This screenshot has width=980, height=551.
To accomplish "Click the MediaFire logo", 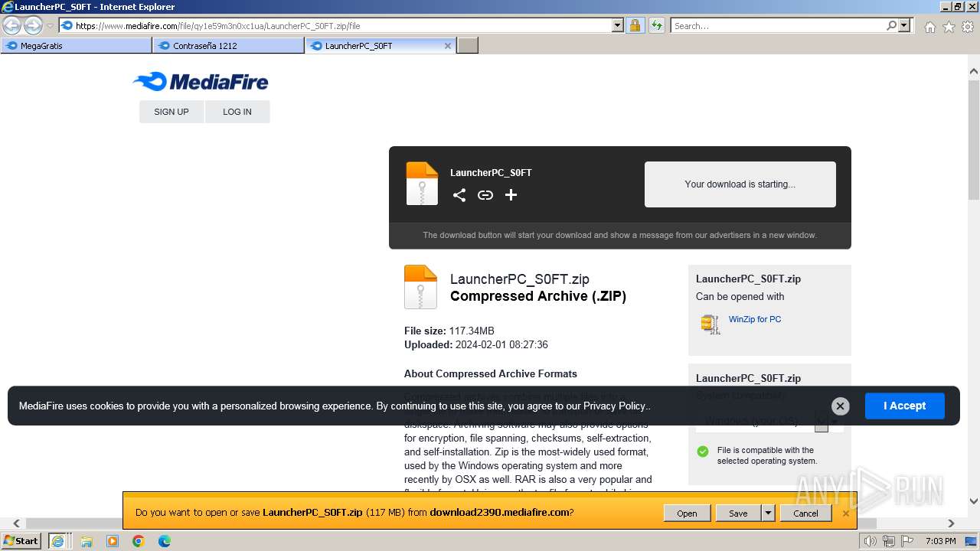I will coord(201,81).
